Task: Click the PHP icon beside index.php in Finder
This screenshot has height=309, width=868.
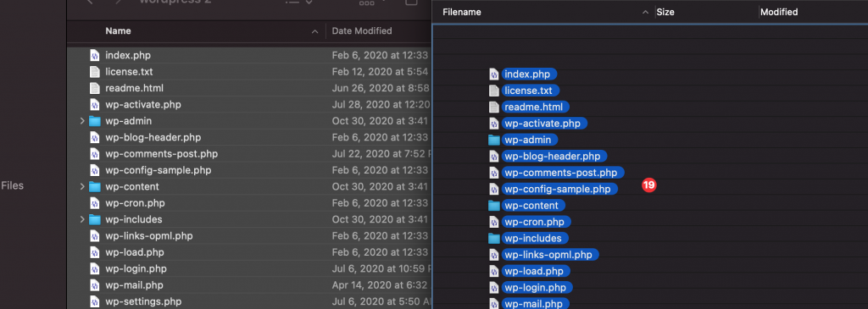Action: tap(95, 55)
